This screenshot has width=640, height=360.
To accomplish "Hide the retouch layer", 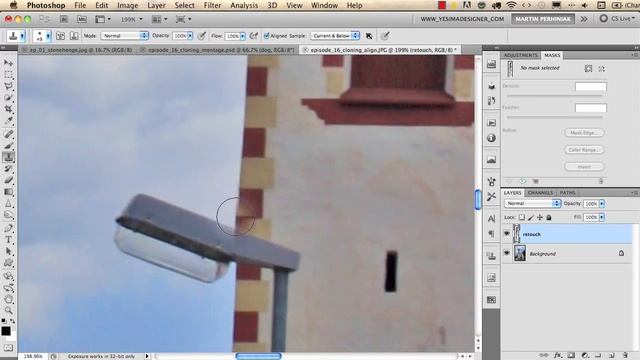I will [x=507, y=234].
